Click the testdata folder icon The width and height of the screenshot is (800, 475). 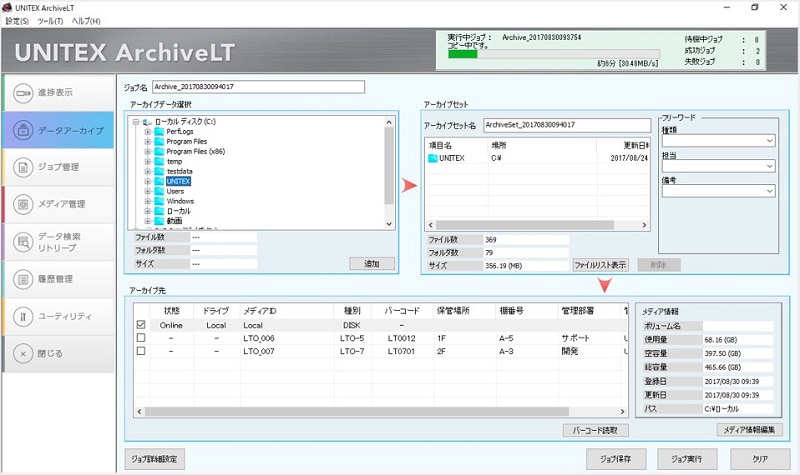pos(159,171)
